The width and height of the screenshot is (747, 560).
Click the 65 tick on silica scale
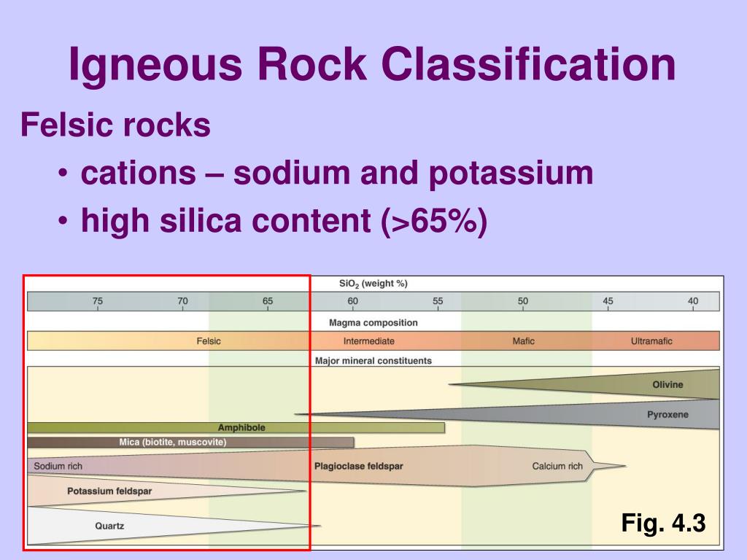click(268, 301)
